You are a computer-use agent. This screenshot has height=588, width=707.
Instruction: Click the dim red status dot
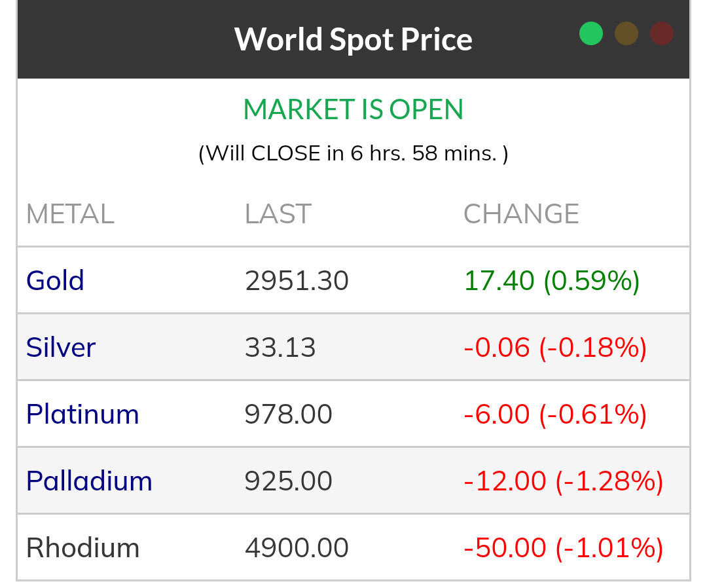[x=662, y=33]
